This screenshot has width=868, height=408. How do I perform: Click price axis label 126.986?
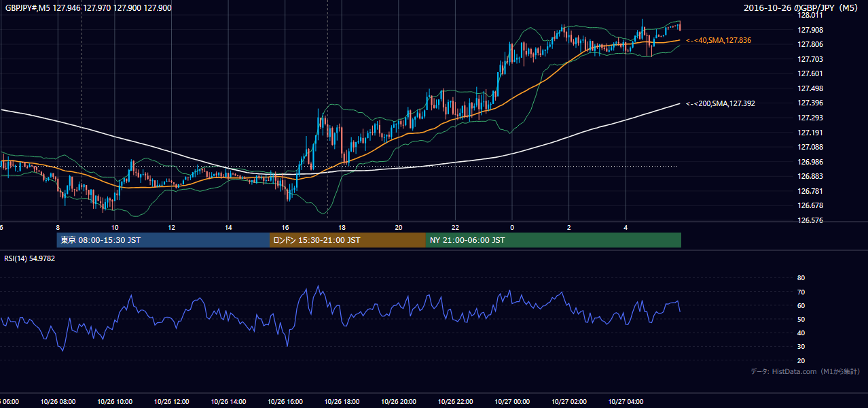[811, 162]
